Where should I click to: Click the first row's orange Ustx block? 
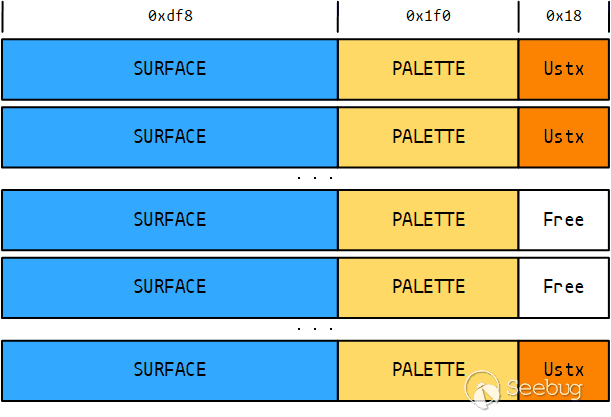coord(563,69)
